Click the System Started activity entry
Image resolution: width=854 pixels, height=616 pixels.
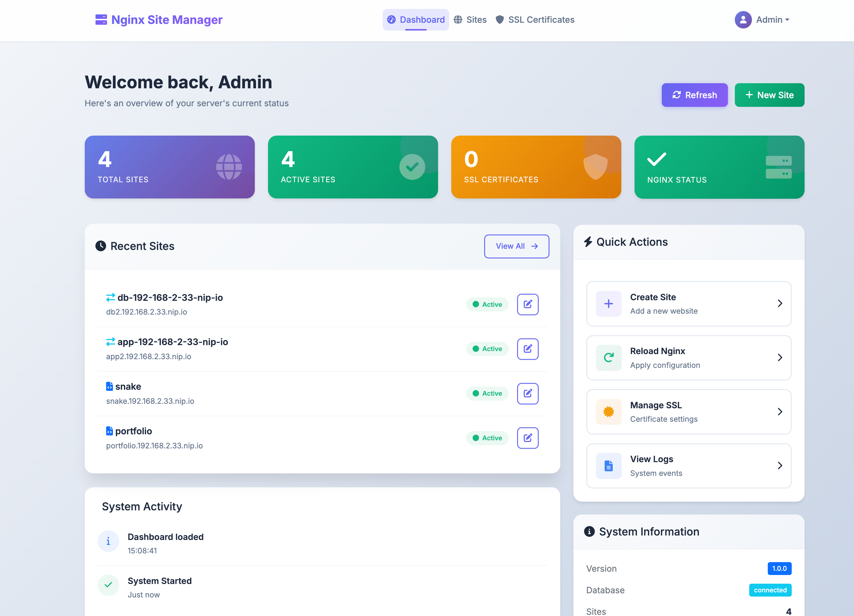point(322,587)
